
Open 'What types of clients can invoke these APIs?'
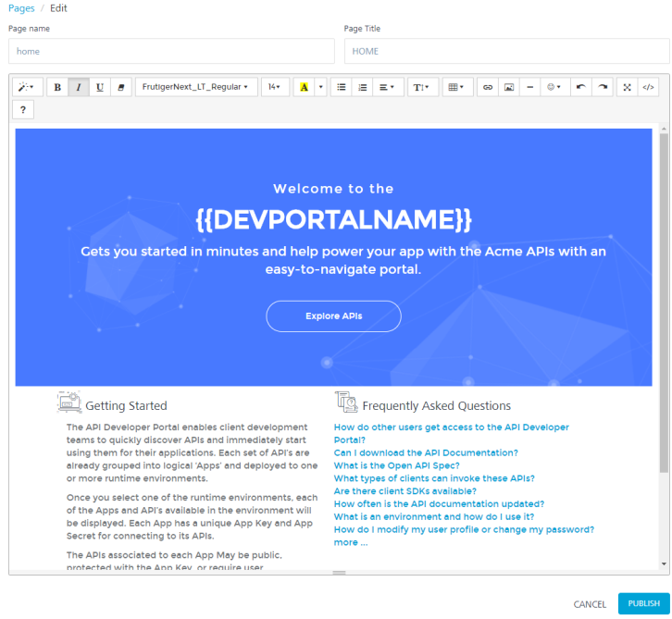pyautogui.click(x=434, y=478)
